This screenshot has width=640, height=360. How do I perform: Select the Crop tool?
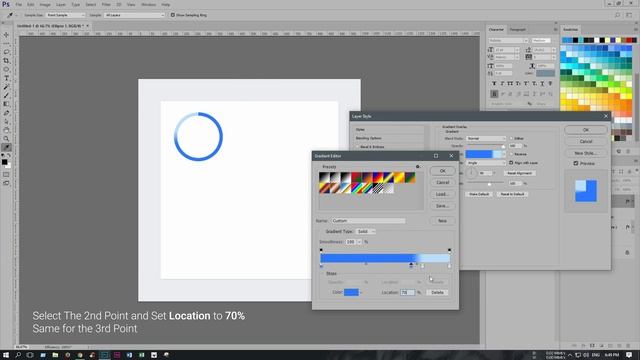(x=6, y=61)
